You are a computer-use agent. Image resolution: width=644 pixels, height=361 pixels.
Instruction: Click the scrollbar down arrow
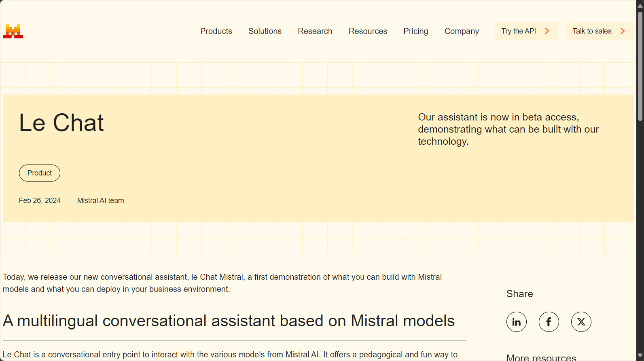tap(640, 356)
